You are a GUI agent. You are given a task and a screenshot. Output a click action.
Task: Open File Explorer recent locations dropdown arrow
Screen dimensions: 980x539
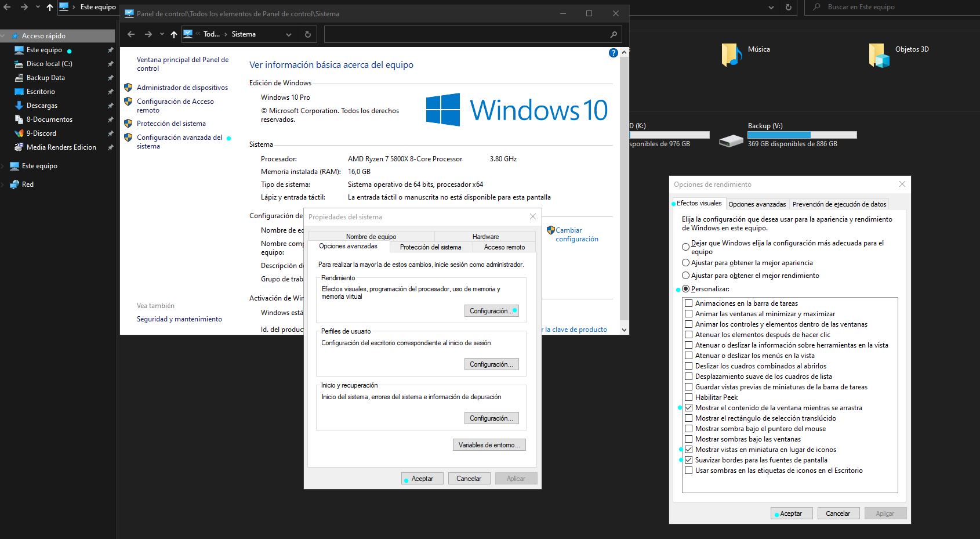tap(38, 8)
